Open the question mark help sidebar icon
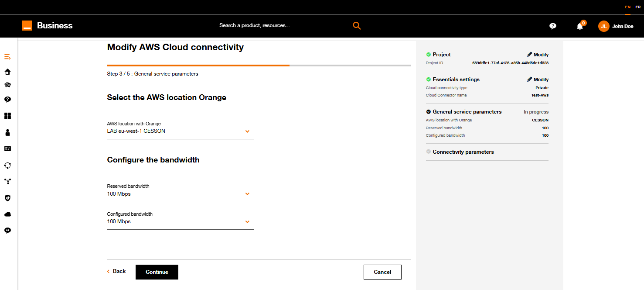Screen dimensions: 644x290 pyautogui.click(x=7, y=100)
